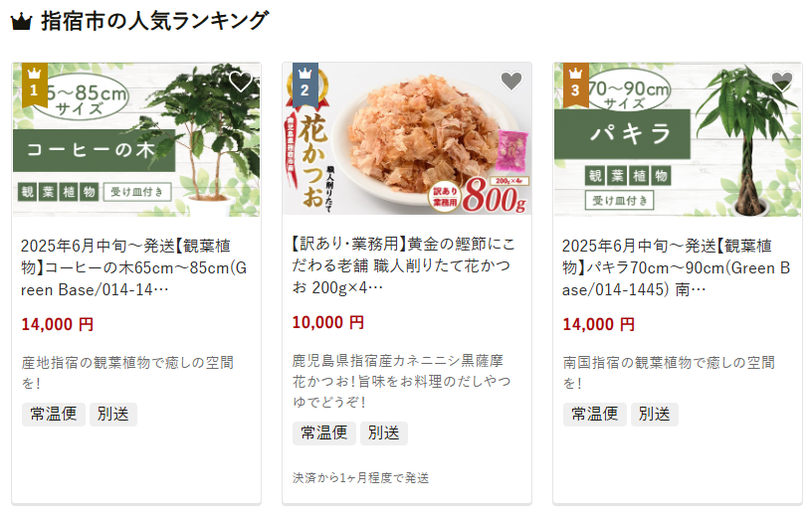Click the rank 2 blue crown badge
This screenshot has height=516, width=812.
305,85
